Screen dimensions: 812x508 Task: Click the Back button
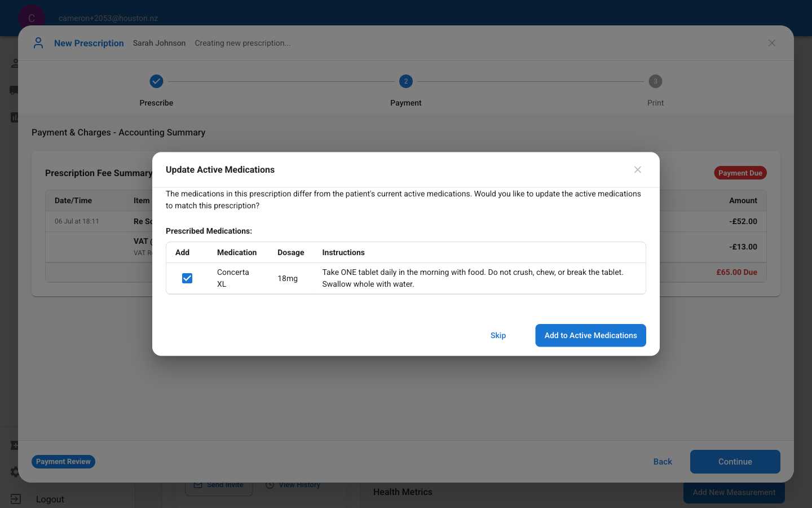[x=663, y=462]
